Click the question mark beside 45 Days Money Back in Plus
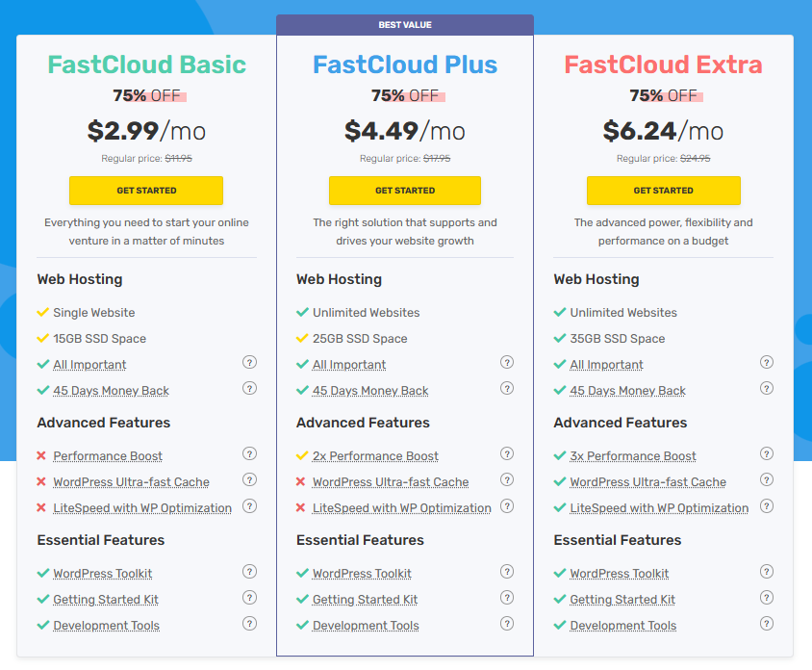 coord(507,388)
